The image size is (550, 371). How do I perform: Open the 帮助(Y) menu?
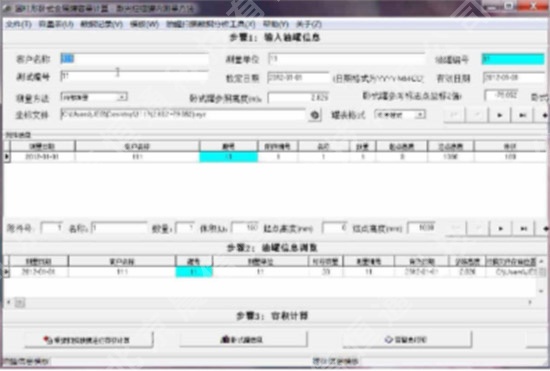point(276,24)
